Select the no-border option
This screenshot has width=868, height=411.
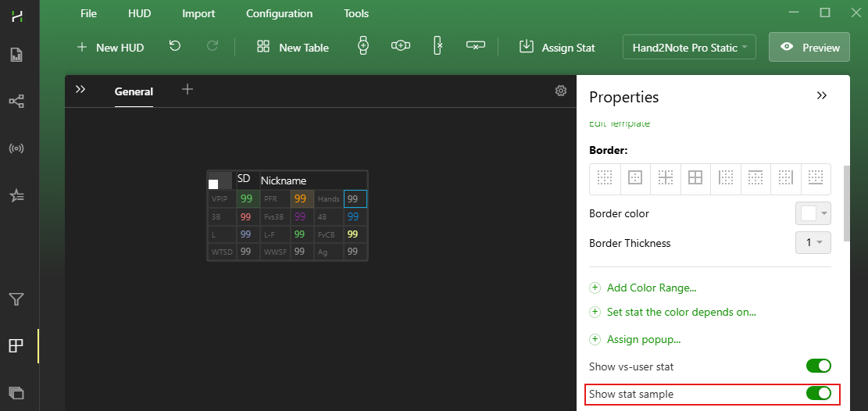tap(605, 178)
